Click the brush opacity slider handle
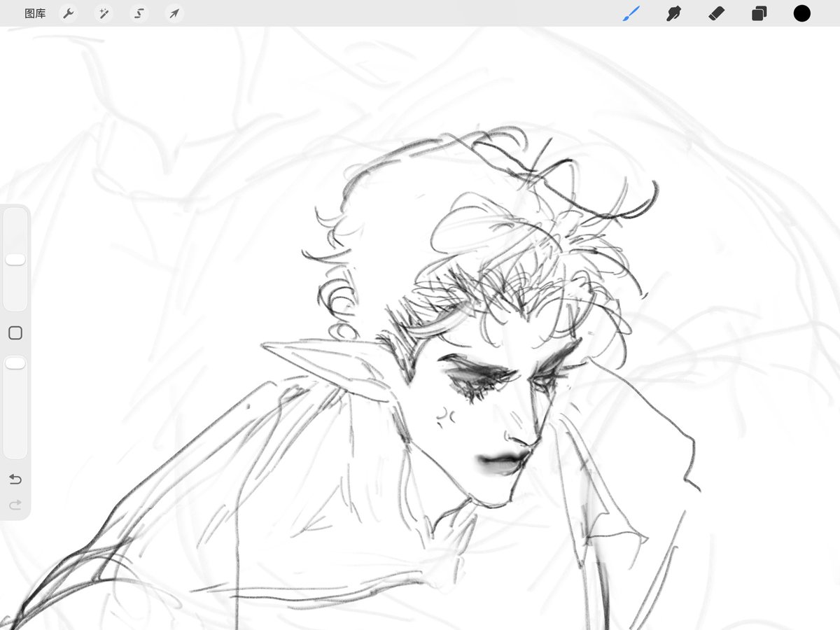 [15, 363]
